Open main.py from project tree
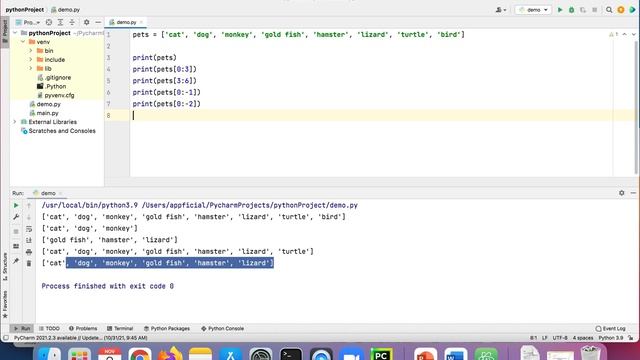Image resolution: width=640 pixels, height=360 pixels. coord(44,113)
